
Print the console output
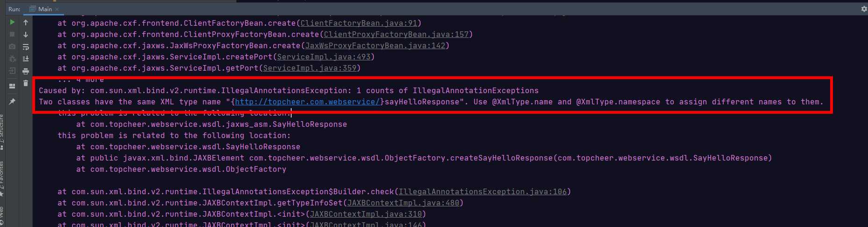26,71
